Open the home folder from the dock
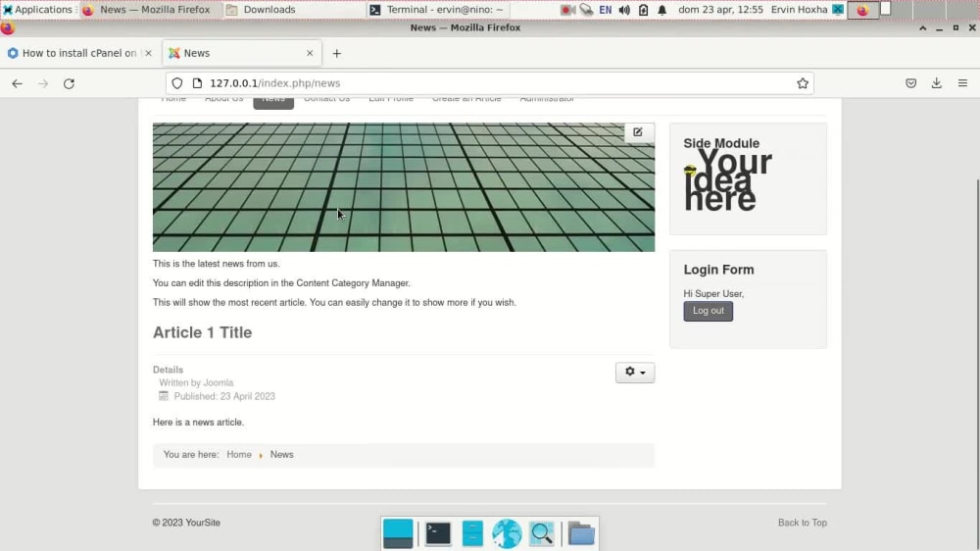The width and height of the screenshot is (980, 551). tap(580, 533)
